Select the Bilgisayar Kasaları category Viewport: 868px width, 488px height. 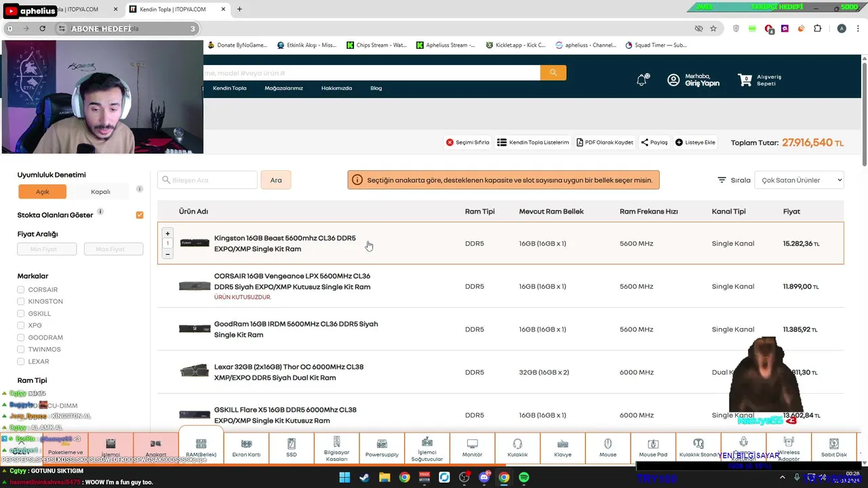click(x=336, y=447)
